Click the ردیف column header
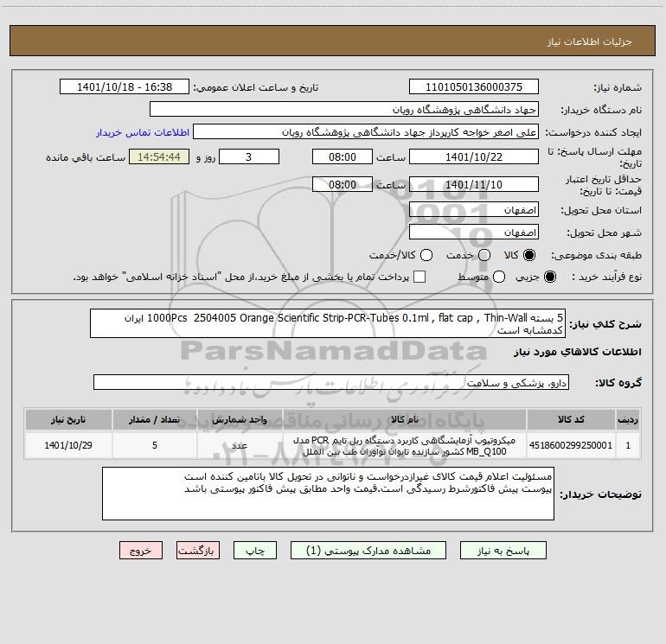The width and height of the screenshot is (666, 644). coord(628,419)
